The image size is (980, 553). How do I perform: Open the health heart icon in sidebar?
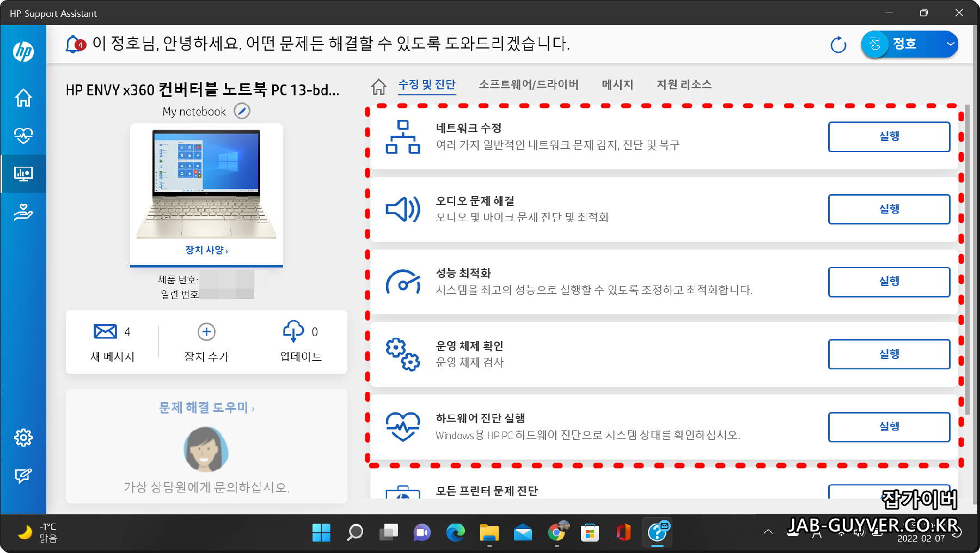pyautogui.click(x=23, y=135)
